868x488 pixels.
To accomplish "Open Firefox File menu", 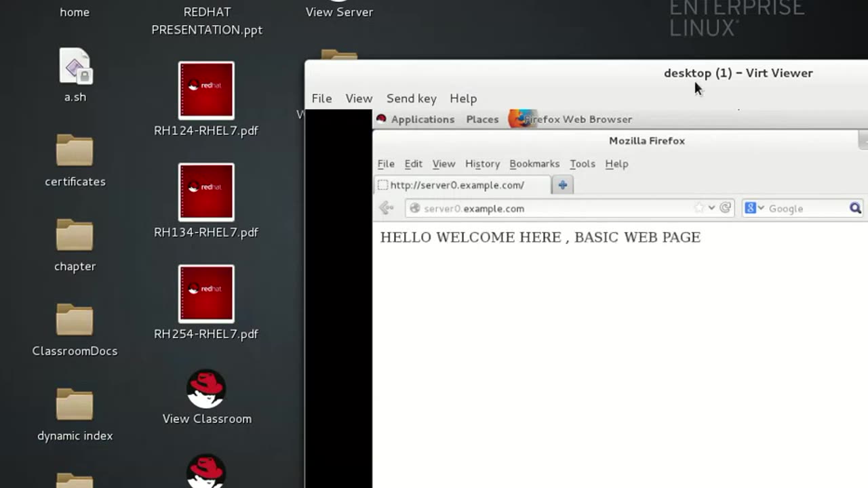I will pyautogui.click(x=386, y=163).
